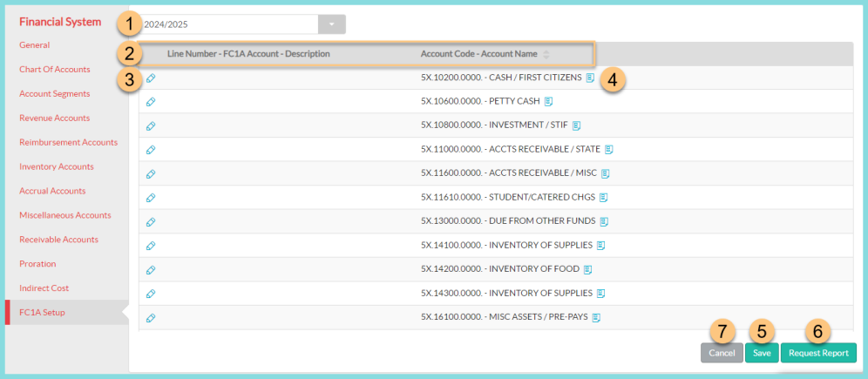Click the Request Report button
This screenshot has width=868, height=379.
[x=818, y=353]
